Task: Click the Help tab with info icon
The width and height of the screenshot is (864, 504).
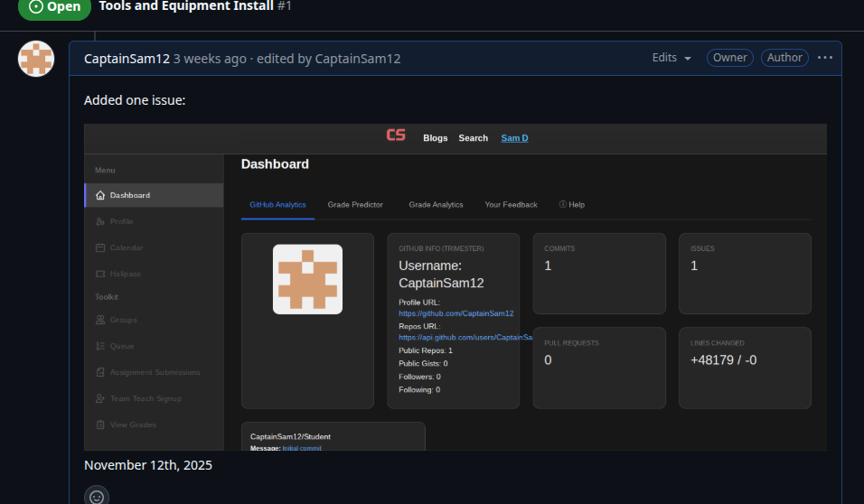Action: pos(571,205)
